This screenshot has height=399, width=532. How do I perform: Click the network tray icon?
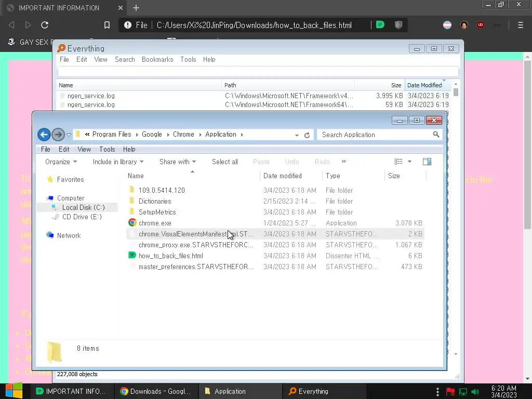point(463,392)
